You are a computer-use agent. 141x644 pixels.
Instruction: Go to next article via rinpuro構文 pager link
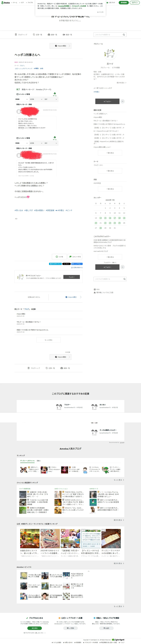[x=73, y=297]
